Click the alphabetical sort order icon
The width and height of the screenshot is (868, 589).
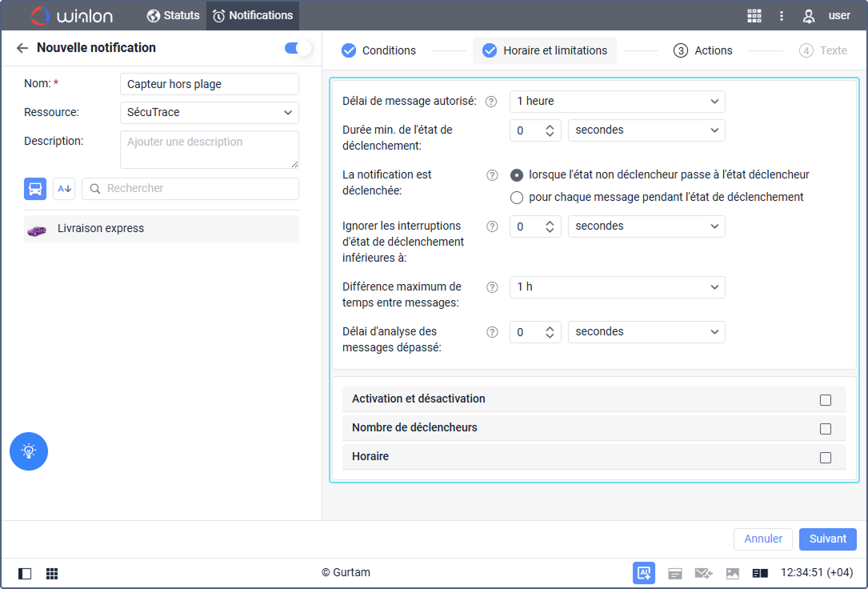(x=64, y=189)
